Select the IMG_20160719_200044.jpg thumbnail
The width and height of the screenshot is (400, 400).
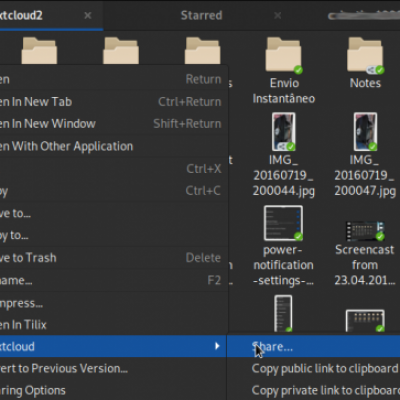[x=283, y=132]
